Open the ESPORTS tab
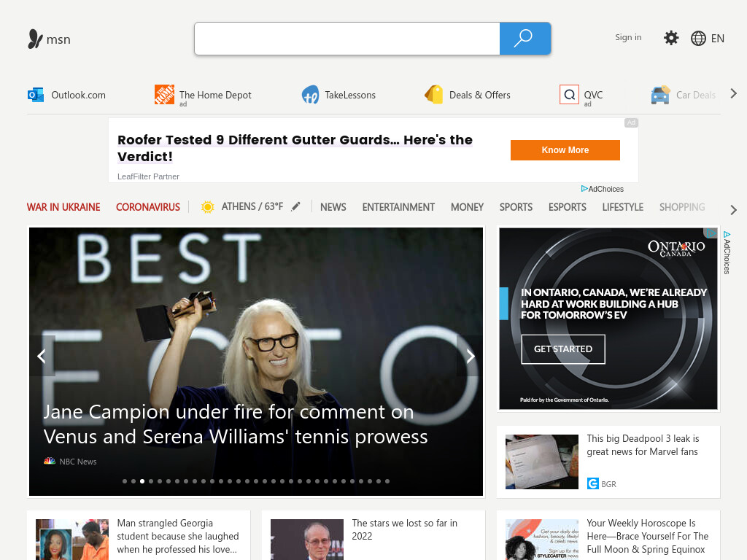 (568, 207)
